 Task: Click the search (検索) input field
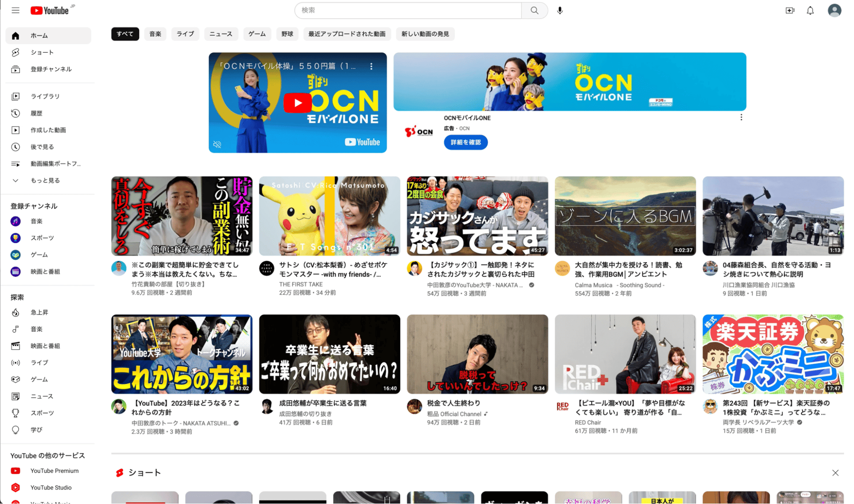[407, 10]
